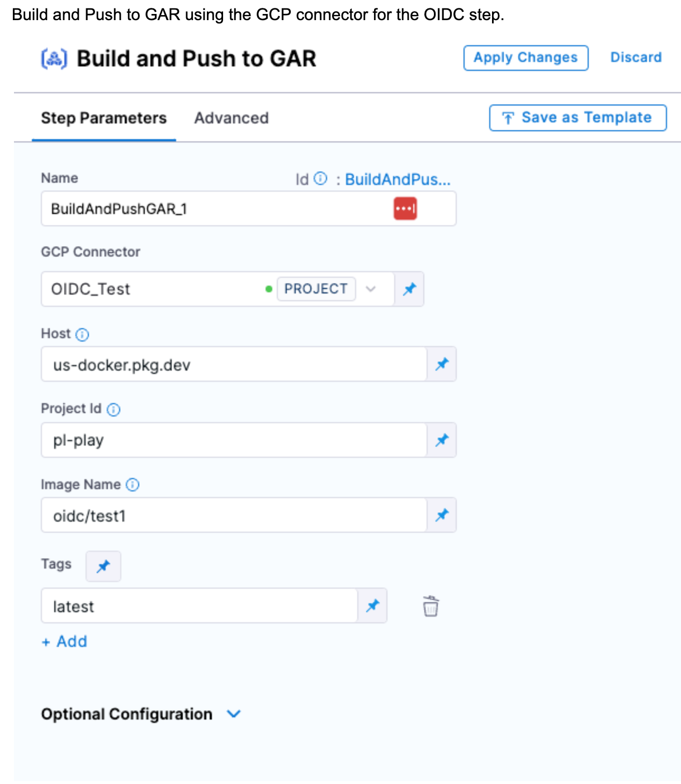Click the Apply Changes button

pos(525,57)
